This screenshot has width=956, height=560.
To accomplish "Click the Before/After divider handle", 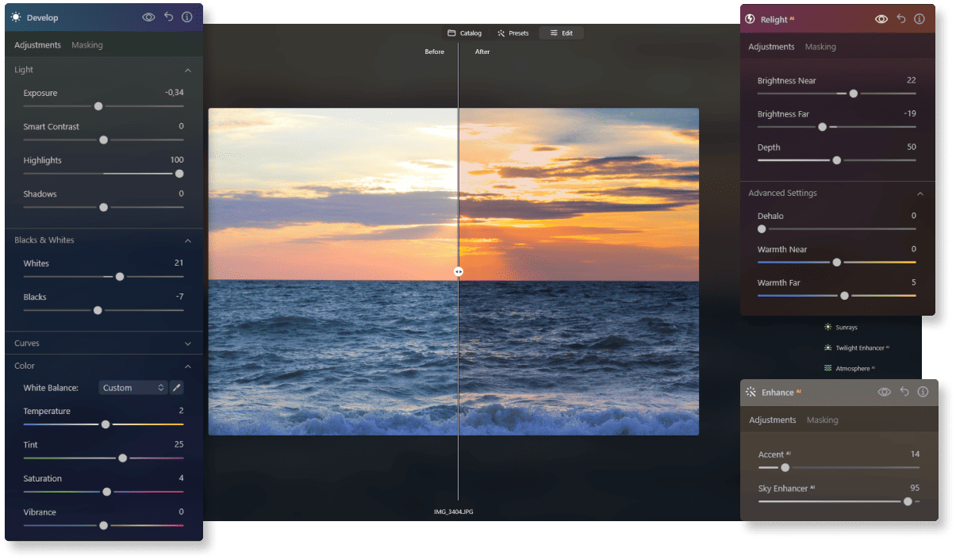I will pyautogui.click(x=459, y=271).
